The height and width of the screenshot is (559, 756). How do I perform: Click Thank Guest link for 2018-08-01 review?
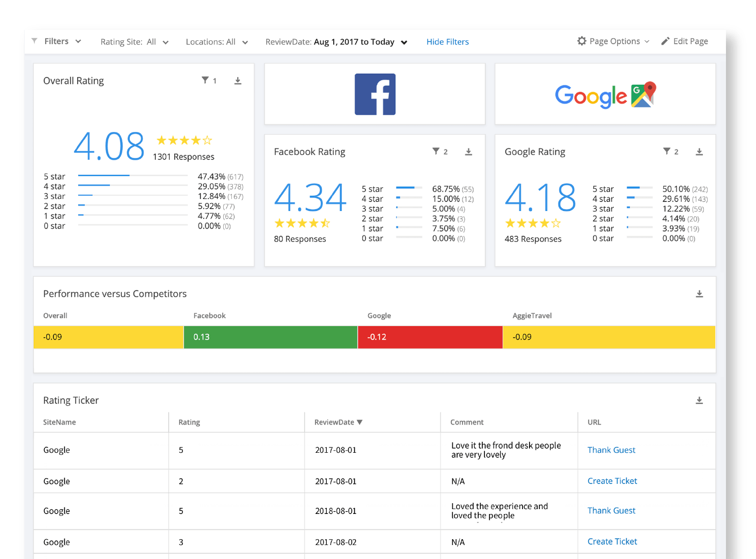click(x=611, y=511)
